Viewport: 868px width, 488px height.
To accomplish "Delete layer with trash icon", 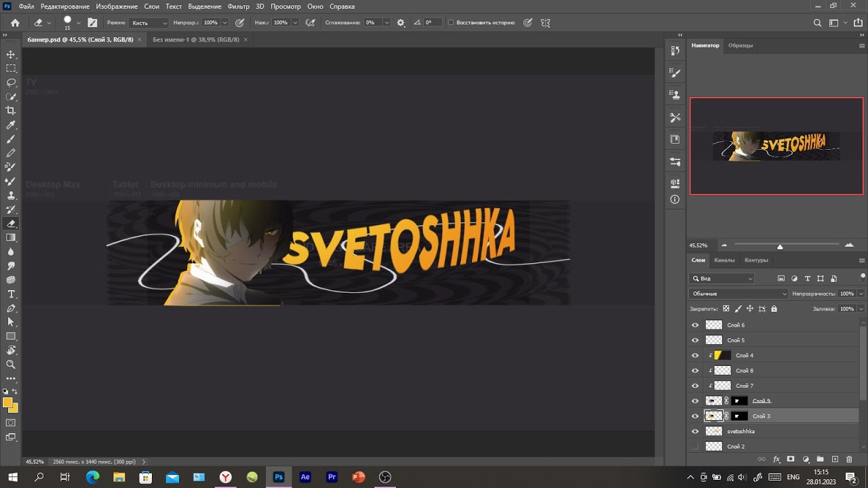I will coord(849,460).
